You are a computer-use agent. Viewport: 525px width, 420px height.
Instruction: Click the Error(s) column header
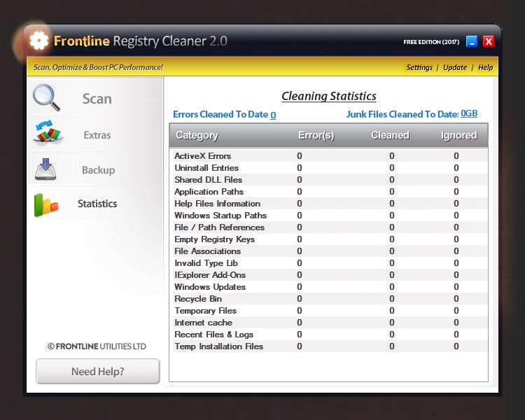pyautogui.click(x=316, y=135)
